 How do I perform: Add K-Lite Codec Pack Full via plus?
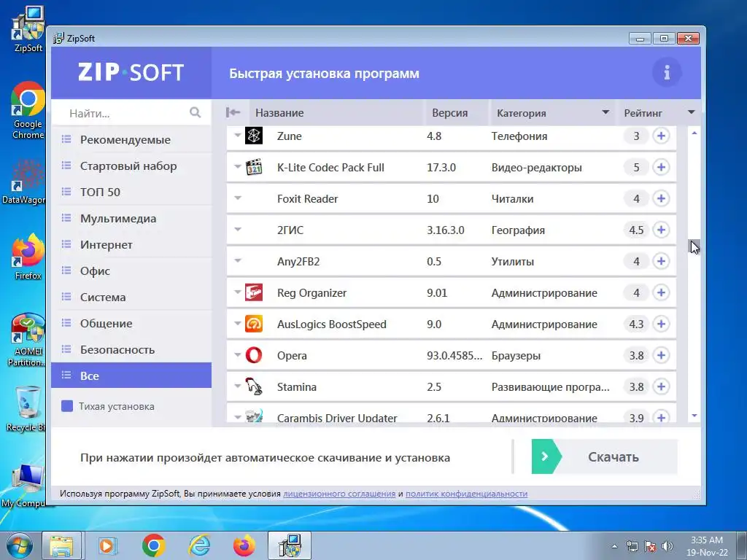661,167
